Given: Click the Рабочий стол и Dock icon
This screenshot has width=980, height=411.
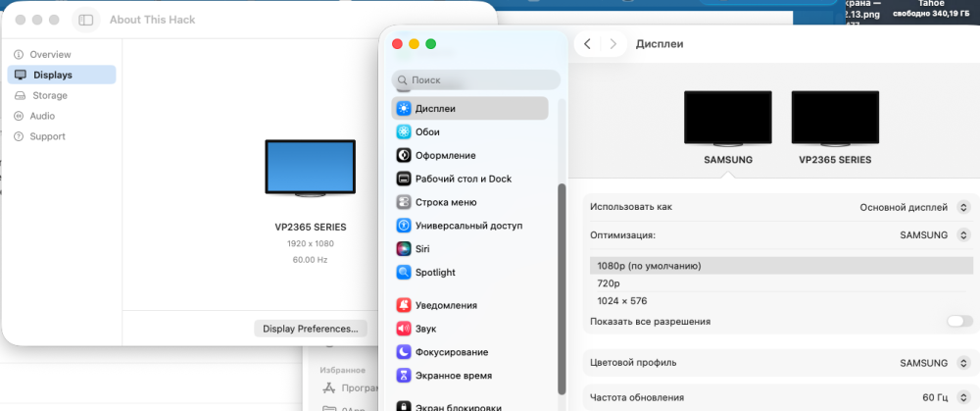Looking at the screenshot, I should (404, 179).
